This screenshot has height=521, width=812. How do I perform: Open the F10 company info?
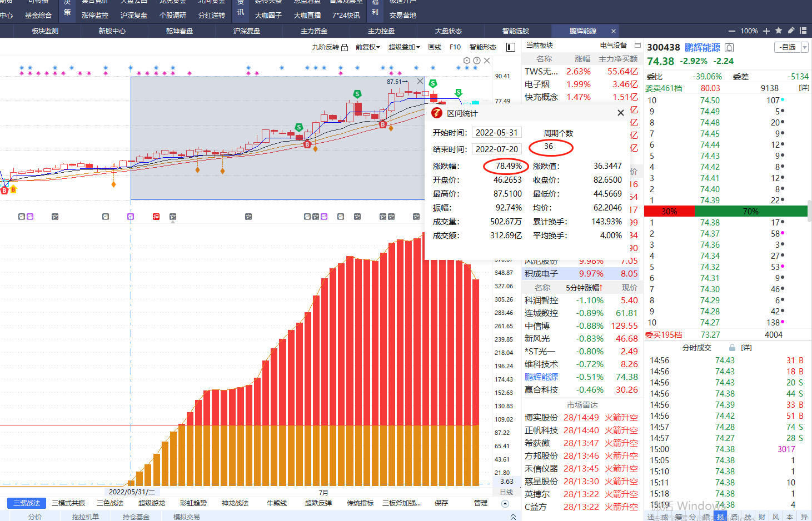[455, 47]
